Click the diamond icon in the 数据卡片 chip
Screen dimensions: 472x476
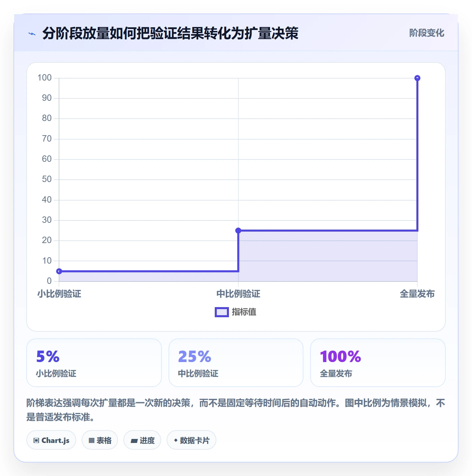coord(176,440)
